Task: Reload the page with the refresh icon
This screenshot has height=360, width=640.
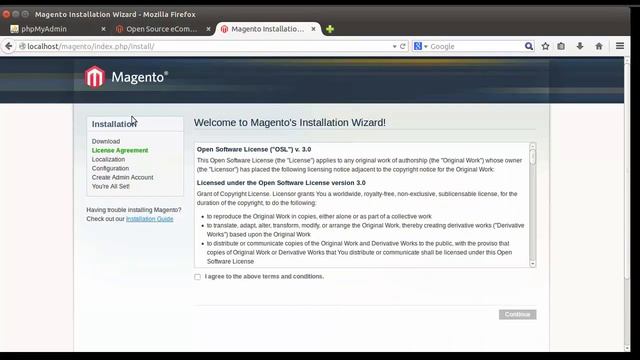Action: pyautogui.click(x=403, y=46)
